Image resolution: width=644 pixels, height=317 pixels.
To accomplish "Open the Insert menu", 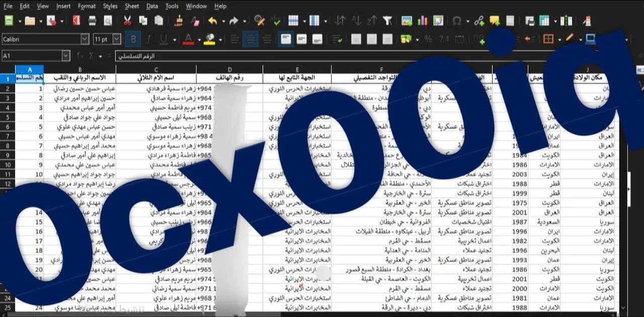I will (63, 6).
